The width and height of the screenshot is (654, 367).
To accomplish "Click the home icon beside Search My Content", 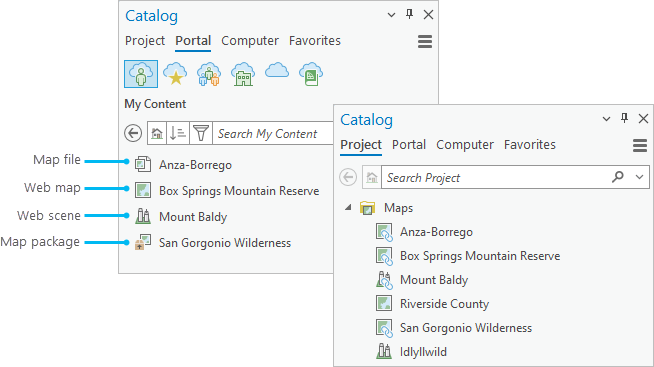I will point(157,133).
